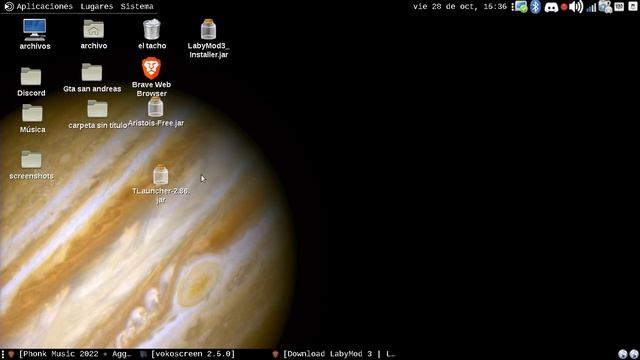Open the Música folder

[x=32, y=113]
